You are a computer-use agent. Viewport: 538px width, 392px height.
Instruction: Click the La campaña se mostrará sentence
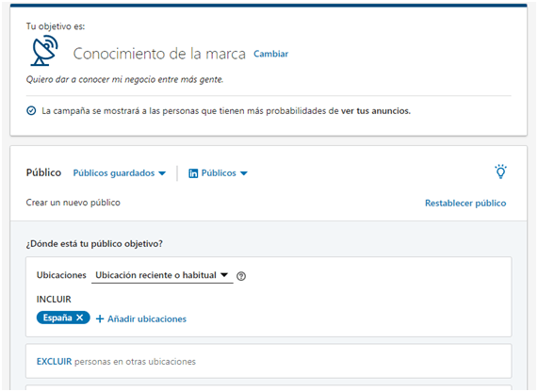(x=226, y=111)
